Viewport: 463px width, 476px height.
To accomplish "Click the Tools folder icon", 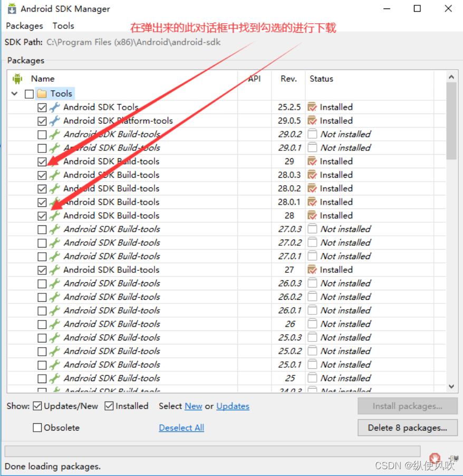I will click(42, 93).
